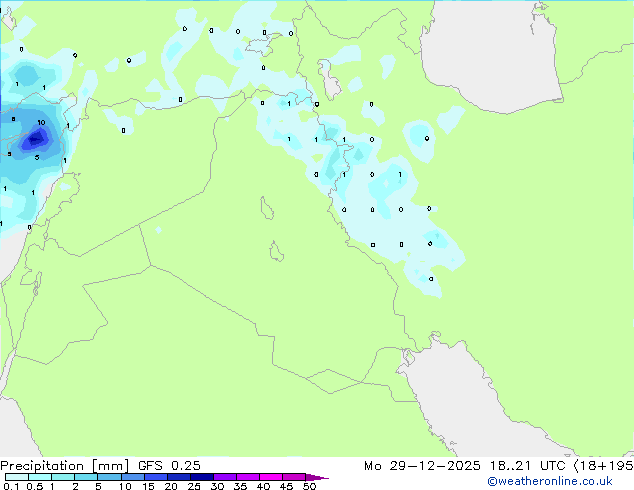634x490 pixels.
Task: Select the legend swatch between 1 and 2
Action: (63, 477)
